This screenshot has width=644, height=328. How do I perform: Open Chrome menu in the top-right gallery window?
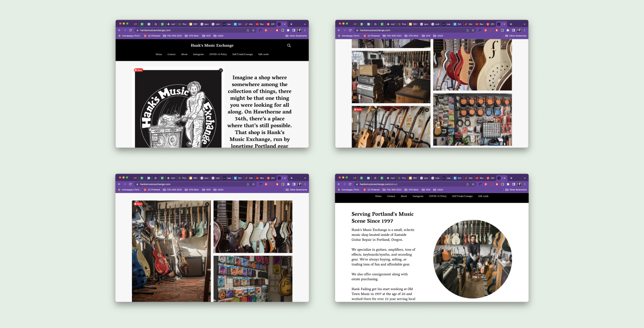[x=524, y=30]
